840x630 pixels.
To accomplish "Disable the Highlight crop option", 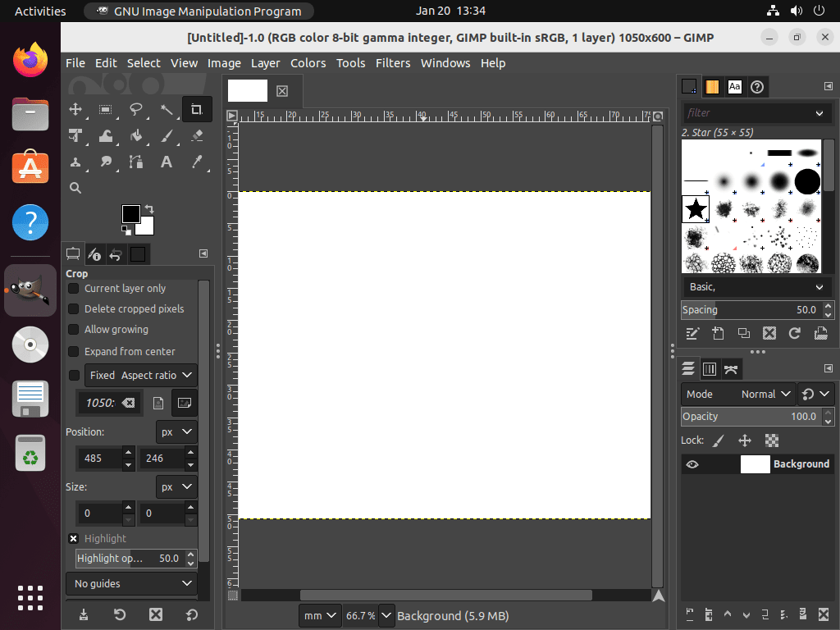I will point(73,538).
